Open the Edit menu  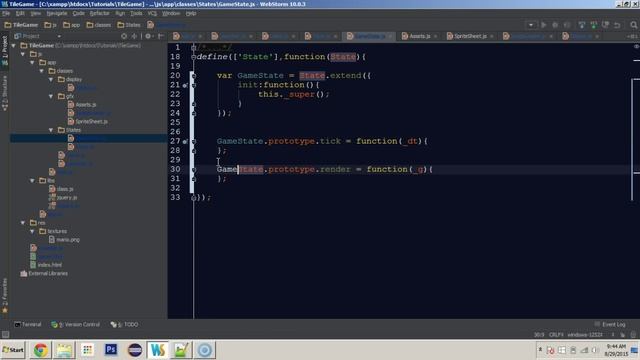[x=20, y=13]
